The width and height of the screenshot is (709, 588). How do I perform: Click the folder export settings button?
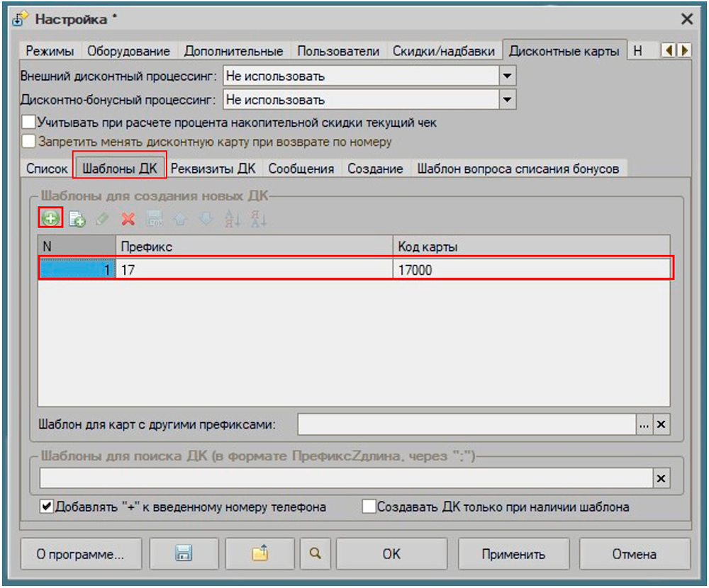tap(259, 554)
